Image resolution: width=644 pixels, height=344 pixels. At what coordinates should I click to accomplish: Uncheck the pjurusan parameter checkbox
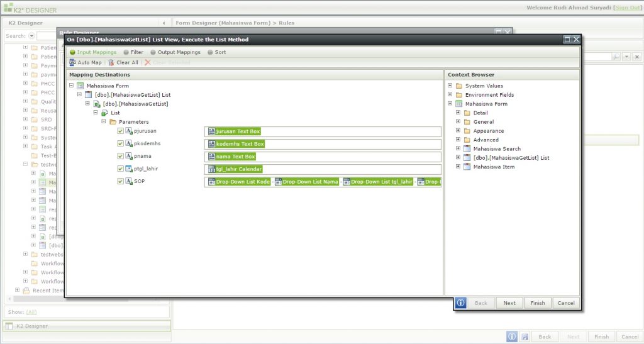[x=121, y=131]
